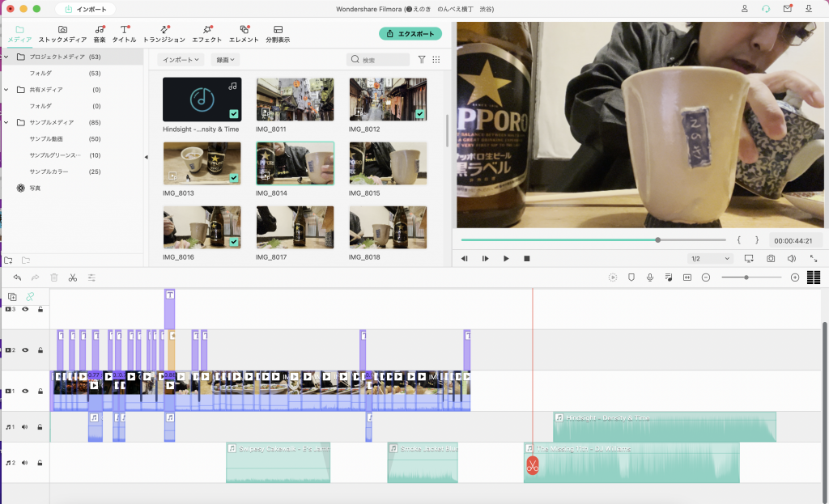The image size is (829, 504).
Task: Switch to エフェクト tab
Action: pyautogui.click(x=206, y=34)
